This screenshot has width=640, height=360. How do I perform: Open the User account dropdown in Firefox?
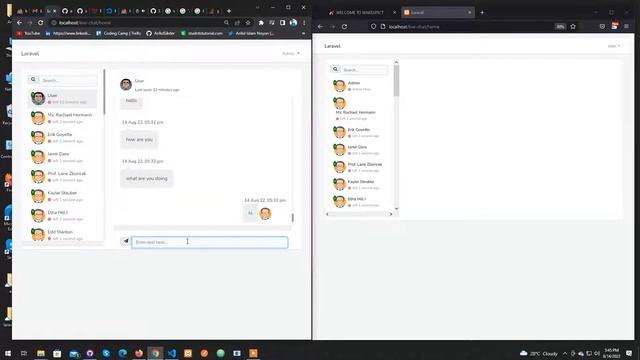[x=613, y=46]
